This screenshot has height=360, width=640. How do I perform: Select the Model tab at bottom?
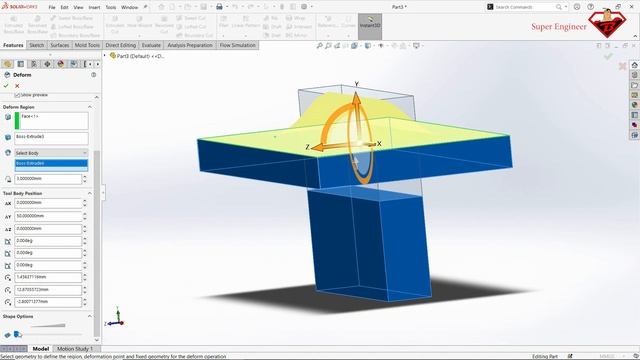[40, 349]
